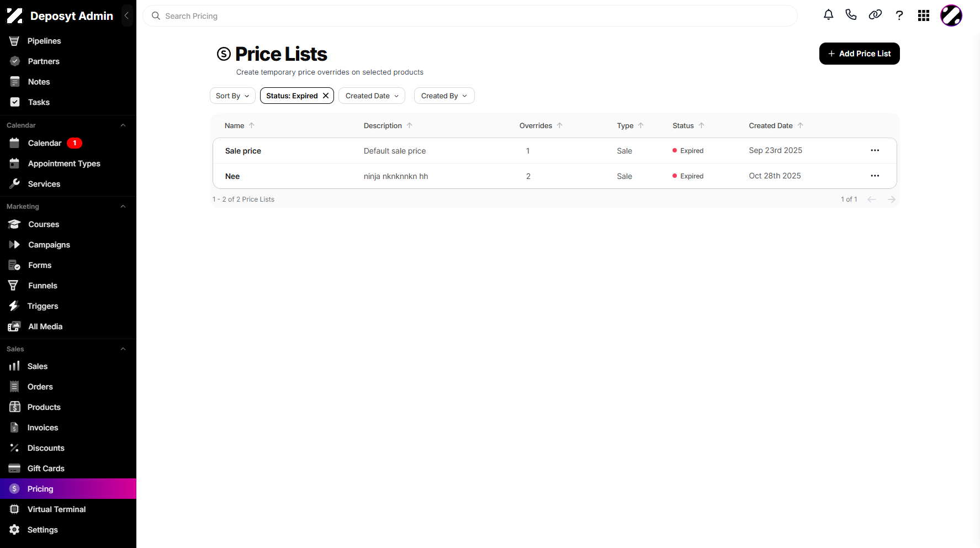Sort the table by Overrides column
This screenshot has height=548, width=980.
point(541,125)
